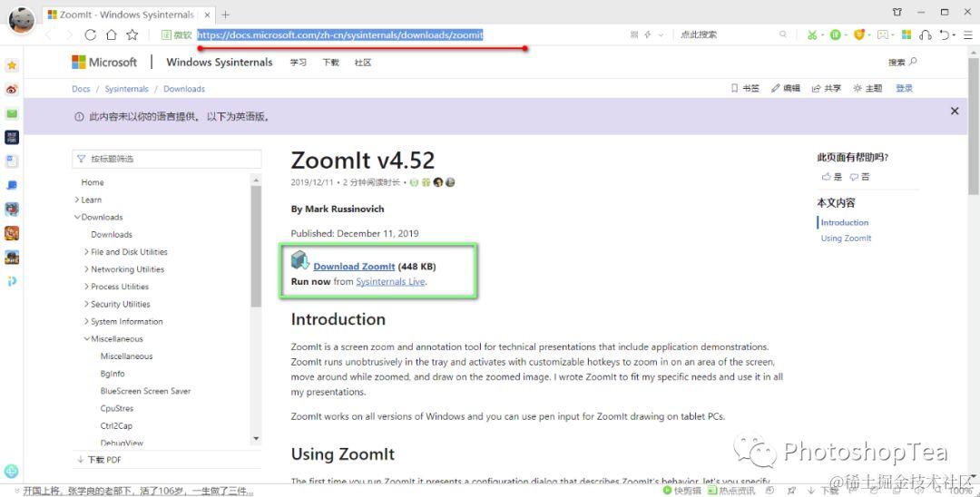Open the browser hamburger main menu
This screenshot has width=980, height=497.
pyautogui.click(x=967, y=35)
